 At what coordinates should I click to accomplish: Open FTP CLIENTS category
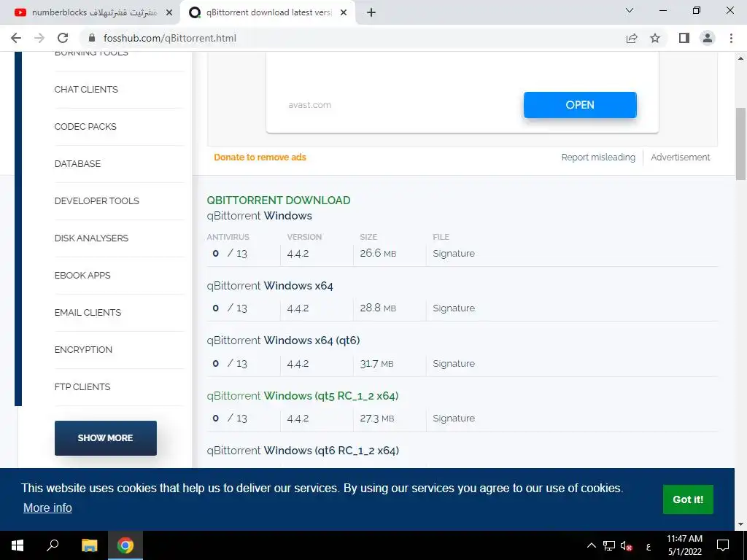click(x=82, y=386)
